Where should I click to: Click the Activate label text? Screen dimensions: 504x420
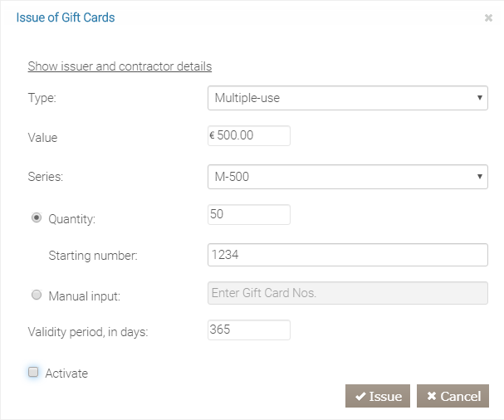[x=66, y=374]
